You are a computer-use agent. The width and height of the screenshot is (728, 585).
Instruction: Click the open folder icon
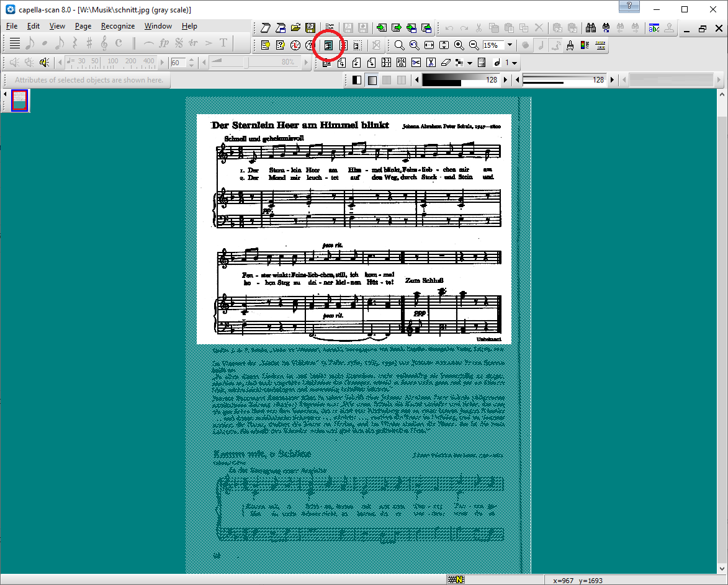(x=296, y=29)
